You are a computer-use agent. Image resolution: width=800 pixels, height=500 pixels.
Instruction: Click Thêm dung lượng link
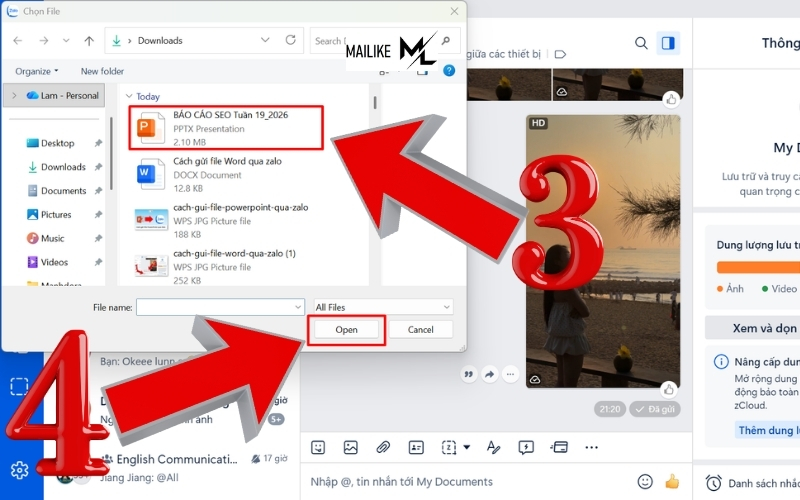pyautogui.click(x=767, y=430)
